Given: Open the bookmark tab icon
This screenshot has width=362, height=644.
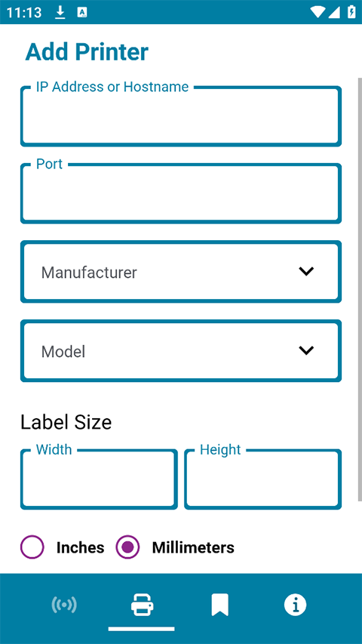Looking at the screenshot, I should click(220, 605).
